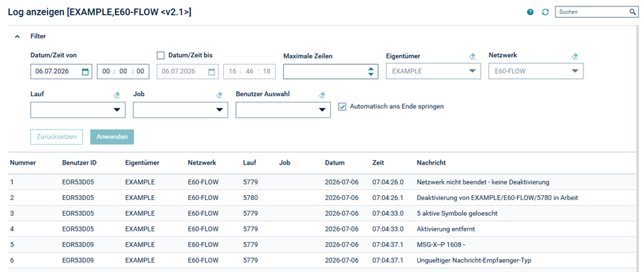Click EOR53D09 in row 5

tap(78, 244)
